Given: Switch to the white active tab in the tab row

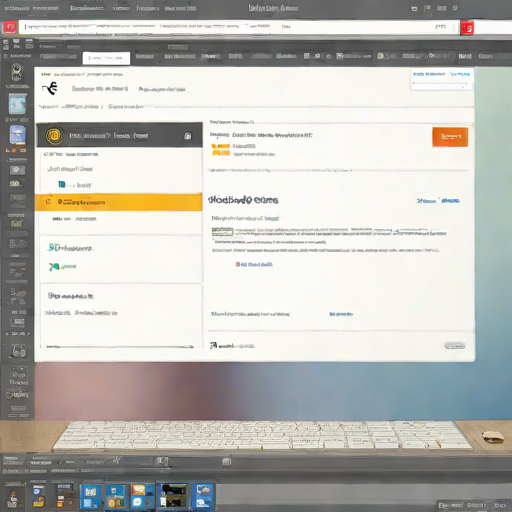Looking at the screenshot, I should pos(106,58).
